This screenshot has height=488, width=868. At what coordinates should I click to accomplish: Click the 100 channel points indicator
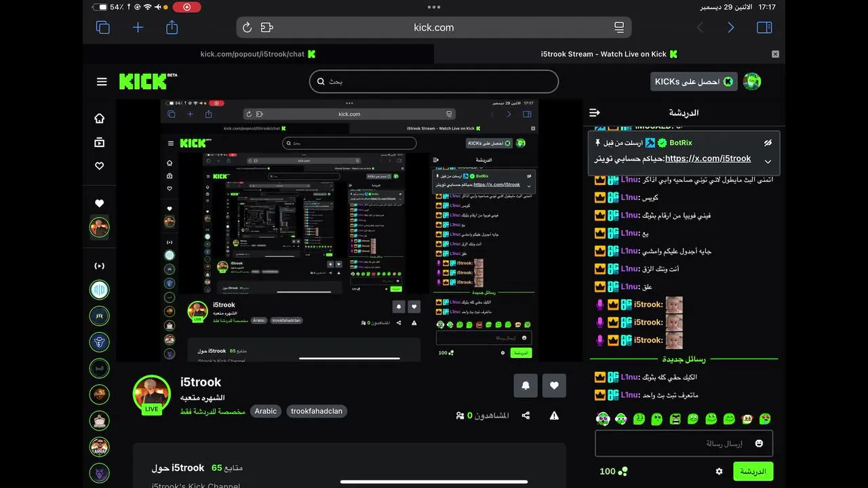(613, 471)
